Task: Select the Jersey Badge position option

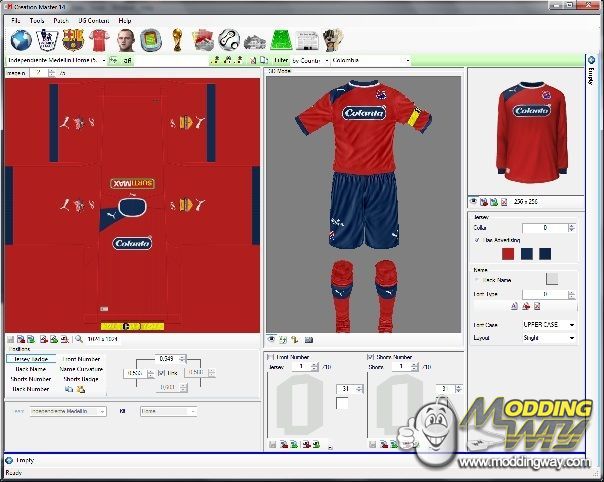Action: [x=32, y=358]
